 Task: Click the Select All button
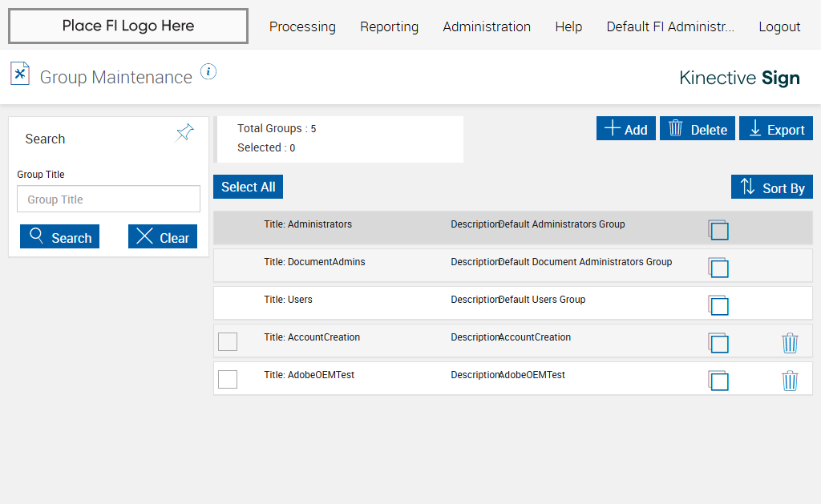point(248,187)
